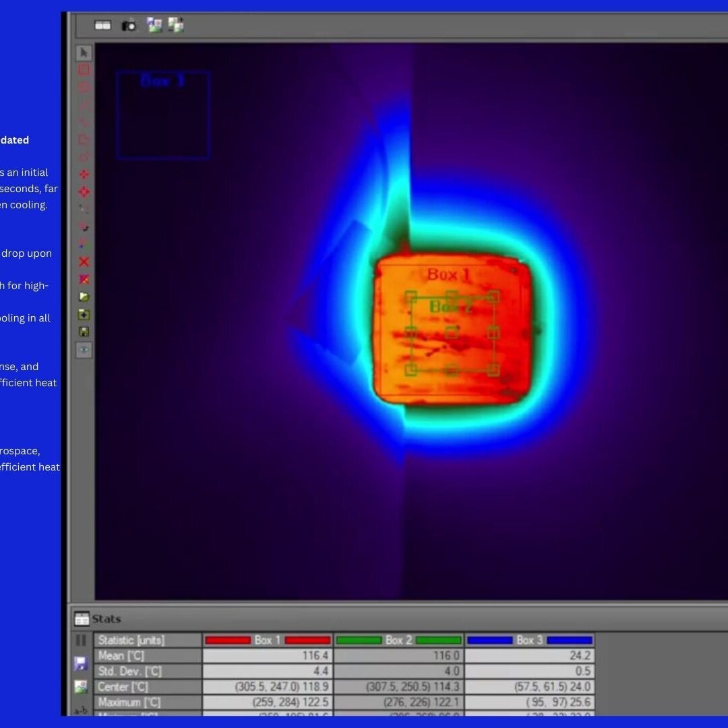The height and width of the screenshot is (728, 728).
Task: Click the picture icon beside the stats table
Action: tap(81, 687)
